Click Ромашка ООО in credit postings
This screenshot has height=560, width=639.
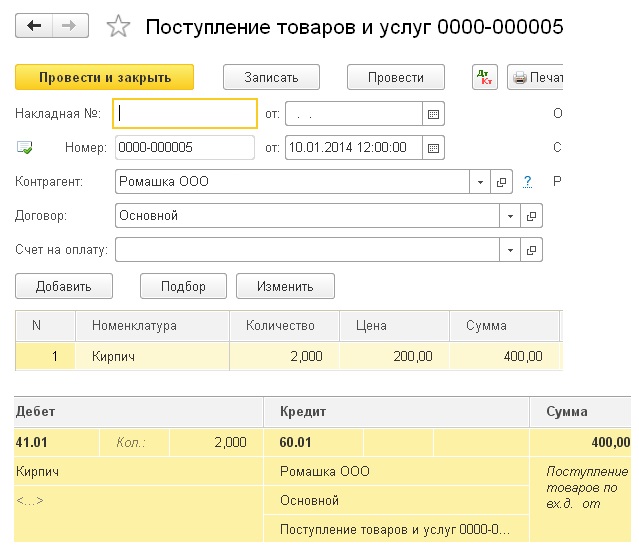[396, 472]
